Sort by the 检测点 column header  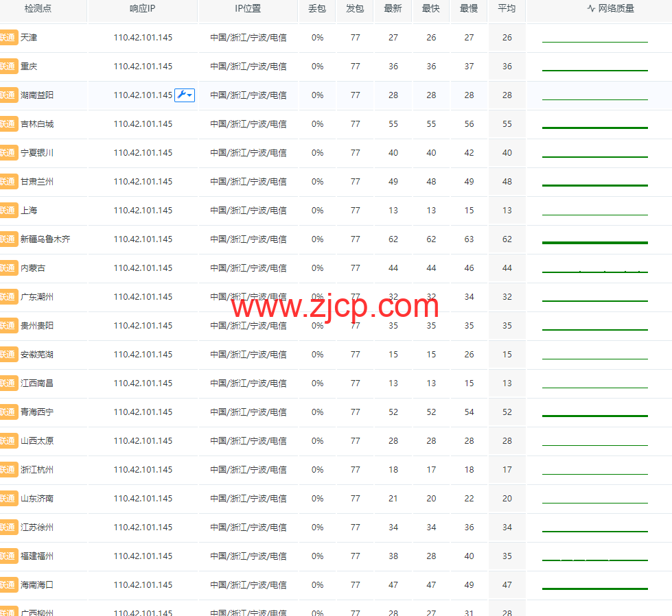click(38, 9)
